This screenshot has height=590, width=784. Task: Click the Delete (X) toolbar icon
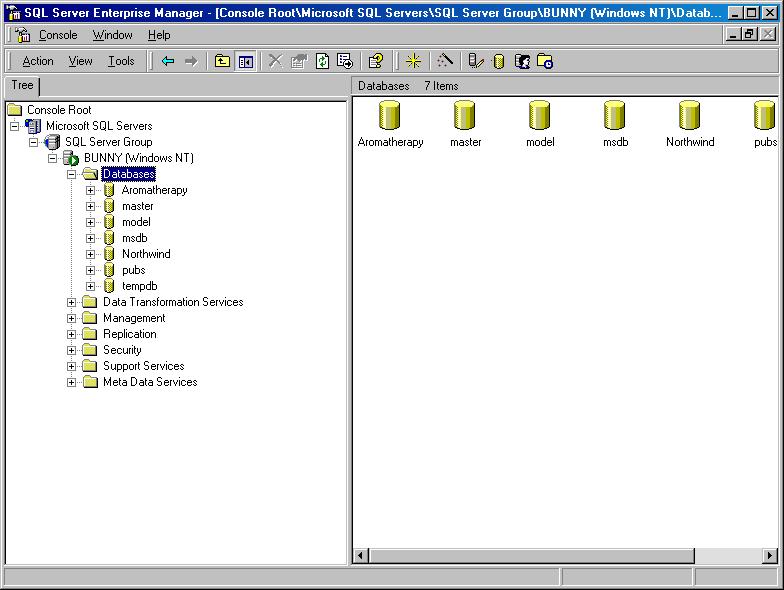click(x=275, y=62)
